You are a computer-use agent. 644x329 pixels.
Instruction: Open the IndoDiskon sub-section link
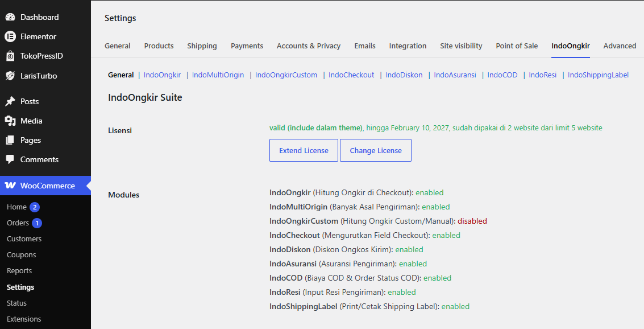[404, 75]
